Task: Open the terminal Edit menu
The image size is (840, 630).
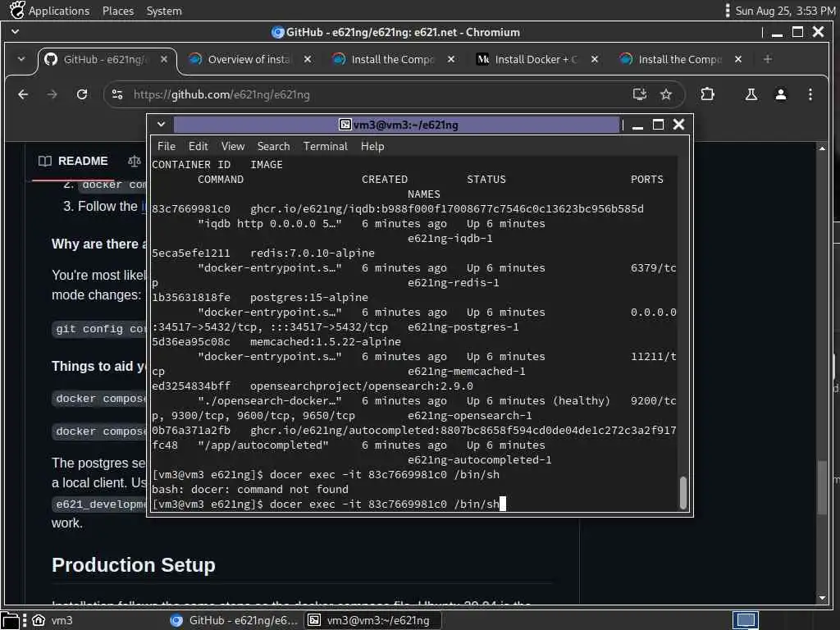Action: click(198, 146)
